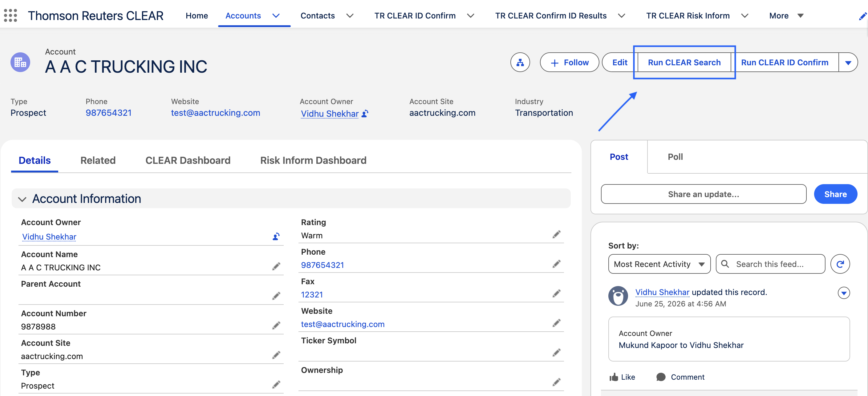868x396 pixels.
Task: Select the Details tab
Action: coord(35,160)
